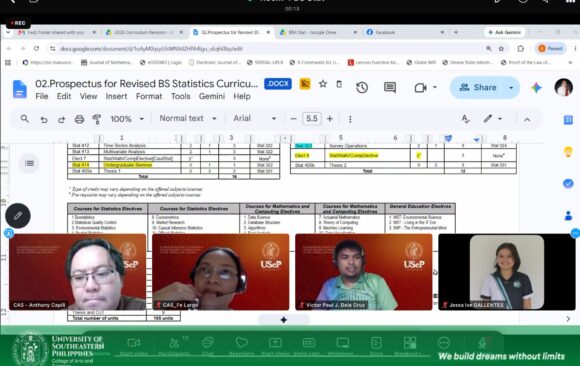Screen dimensions: 580x366
Task: Click the address bar URL
Action: click(x=151, y=48)
